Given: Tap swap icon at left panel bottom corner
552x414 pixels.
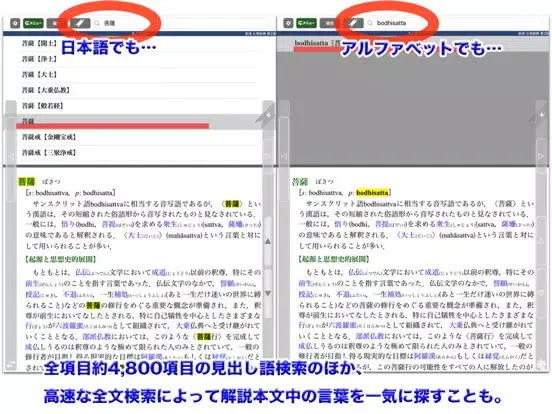Looking at the screenshot, I should click(11, 364).
